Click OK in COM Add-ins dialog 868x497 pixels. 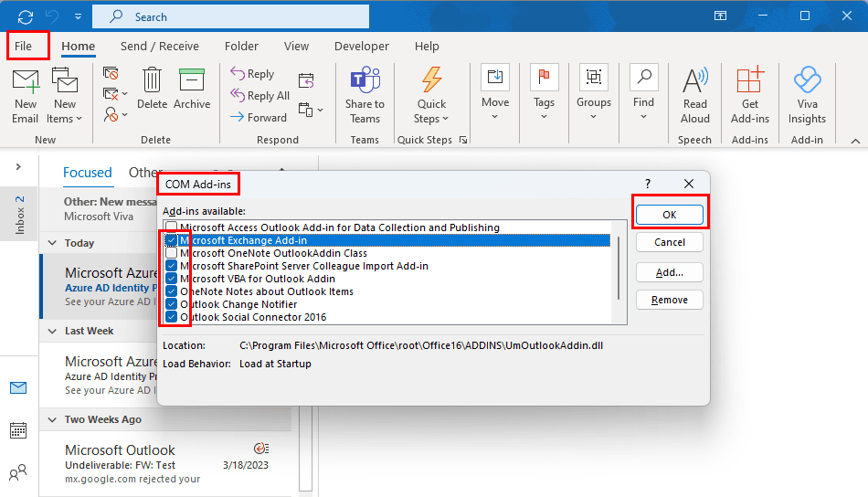(669, 215)
